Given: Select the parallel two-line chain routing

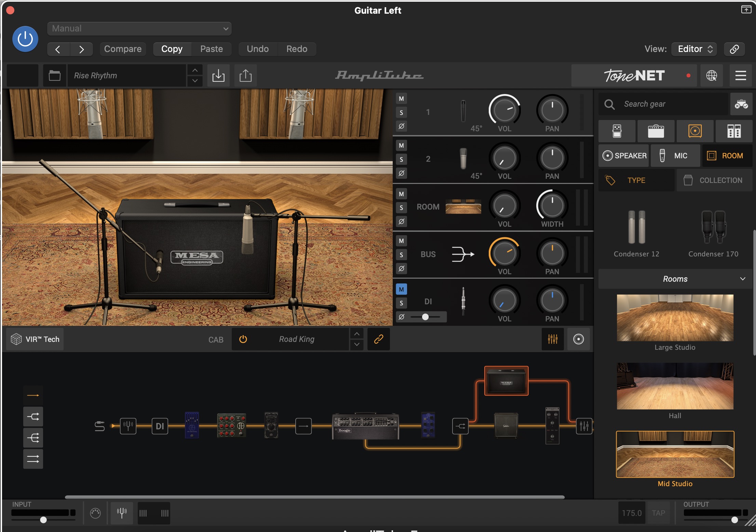Looking at the screenshot, I should (x=33, y=459).
